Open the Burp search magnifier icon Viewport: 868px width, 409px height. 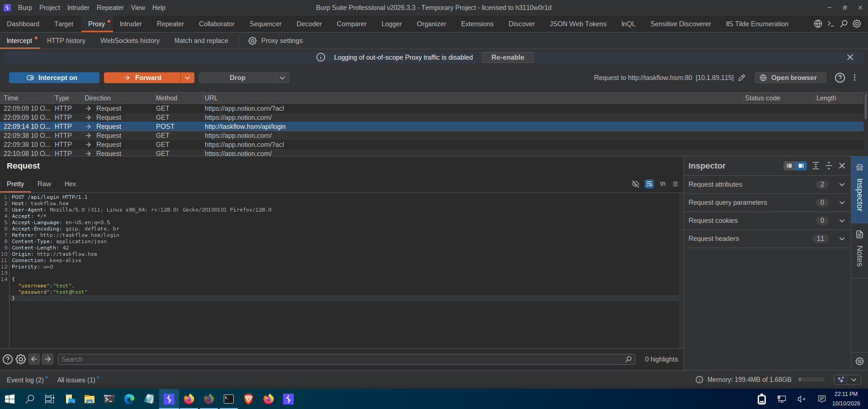click(x=844, y=24)
